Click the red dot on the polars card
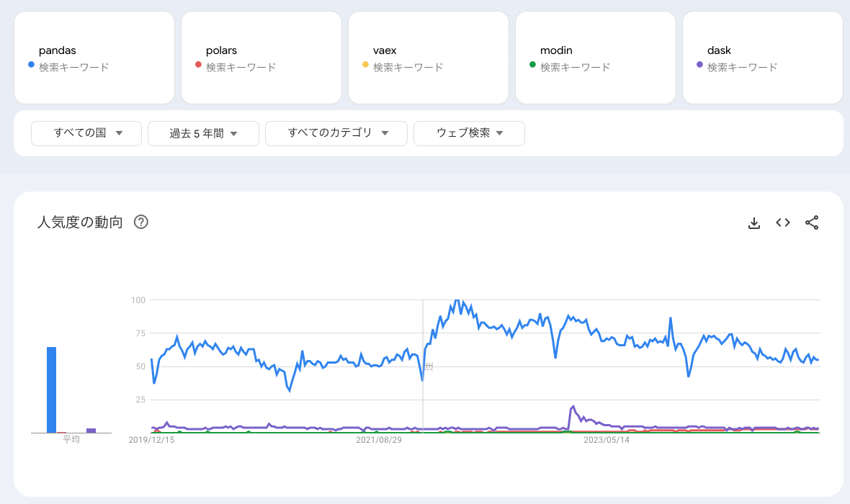 coord(197,65)
